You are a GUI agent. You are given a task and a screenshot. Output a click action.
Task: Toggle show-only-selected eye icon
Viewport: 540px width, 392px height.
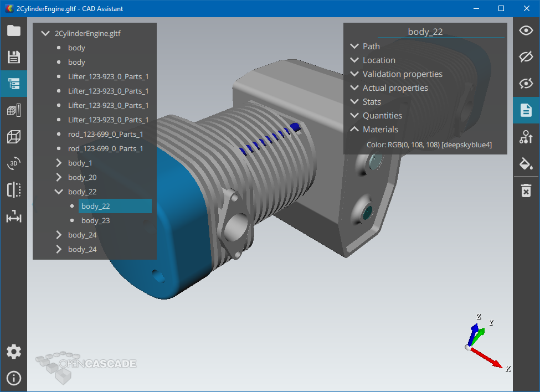tap(526, 84)
